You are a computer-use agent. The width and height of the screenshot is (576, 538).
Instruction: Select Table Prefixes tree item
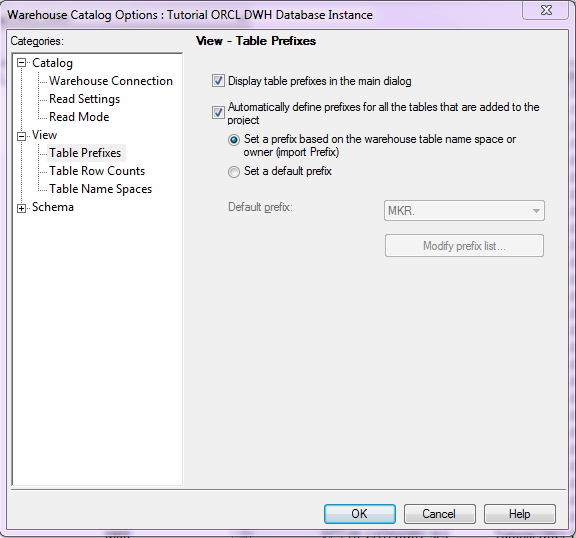point(85,153)
